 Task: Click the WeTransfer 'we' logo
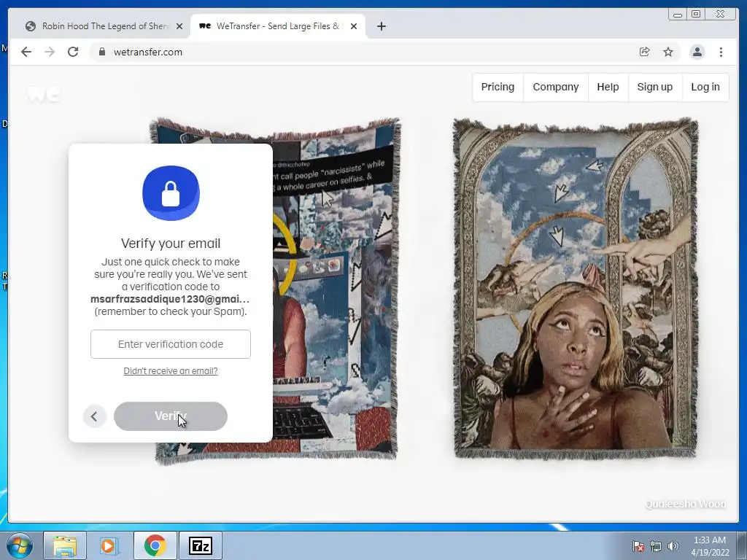(x=44, y=93)
